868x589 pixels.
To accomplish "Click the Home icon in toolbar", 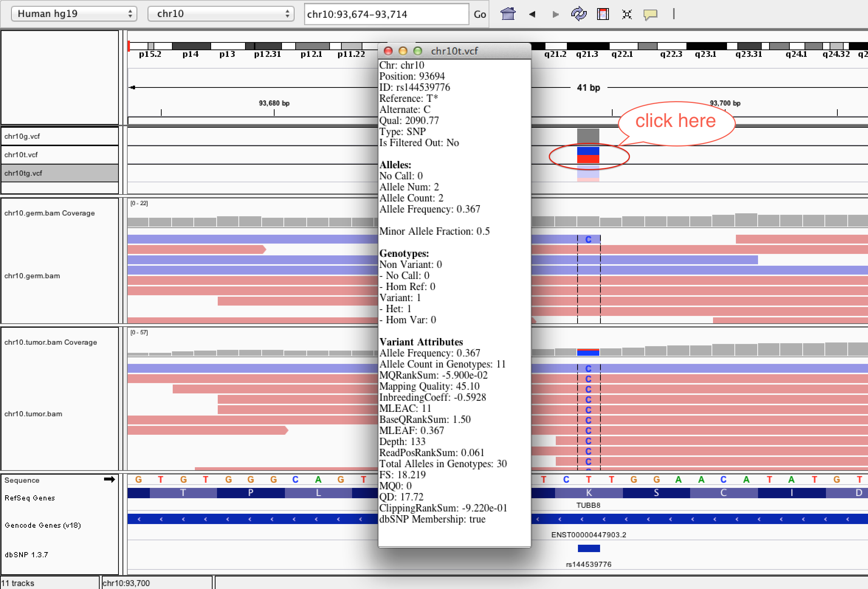I will click(x=508, y=14).
